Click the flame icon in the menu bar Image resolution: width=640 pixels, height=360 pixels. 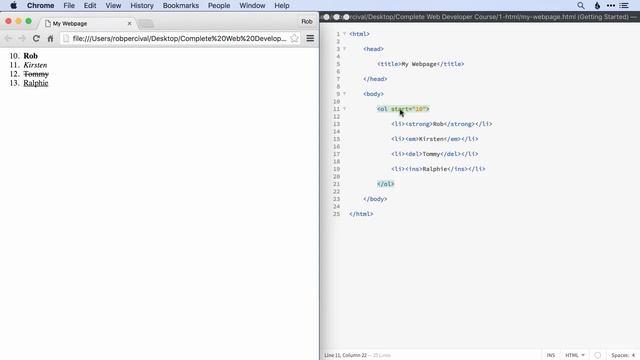(x=597, y=5)
